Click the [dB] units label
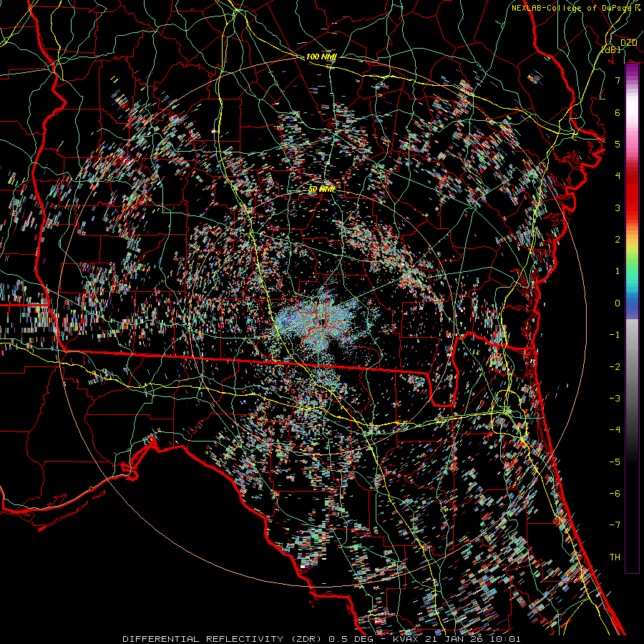Image resolution: width=644 pixels, height=644 pixels. coord(611,49)
